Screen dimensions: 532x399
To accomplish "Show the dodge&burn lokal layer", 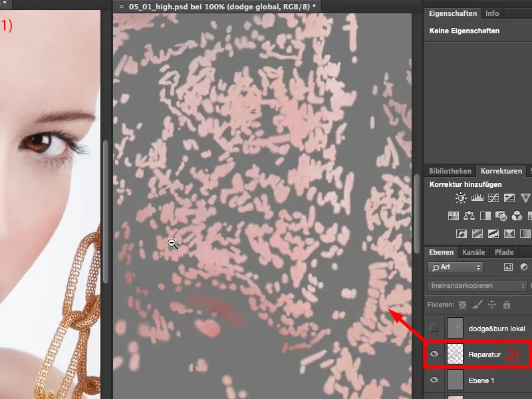I will pyautogui.click(x=434, y=328).
